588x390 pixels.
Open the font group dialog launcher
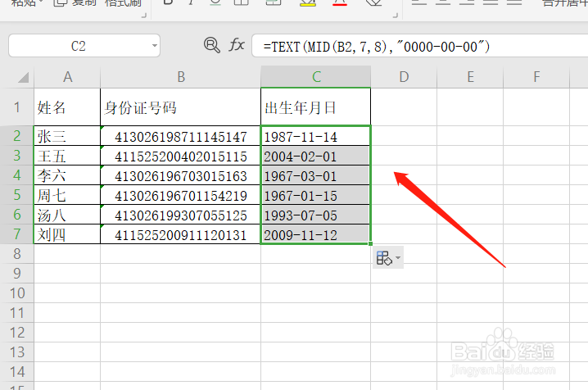coord(395,16)
